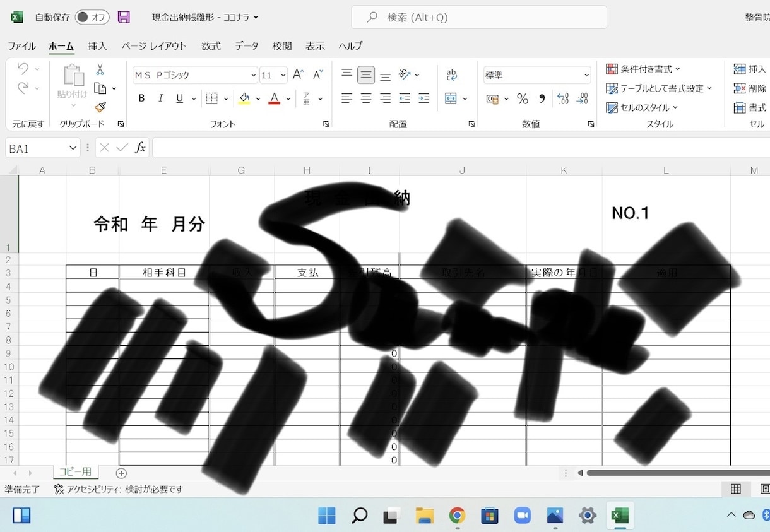Open the Conditional Formatting dropdown
Screen dimensions: 770x532
tap(644, 69)
